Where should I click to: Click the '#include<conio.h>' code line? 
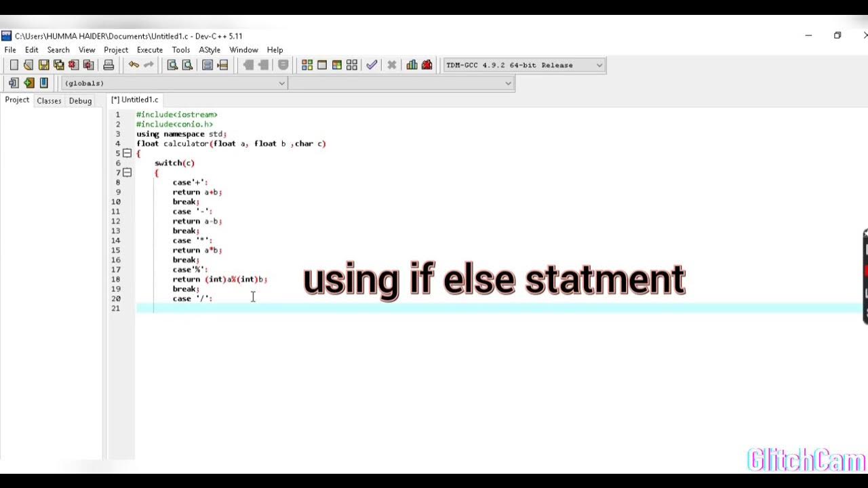coord(175,124)
